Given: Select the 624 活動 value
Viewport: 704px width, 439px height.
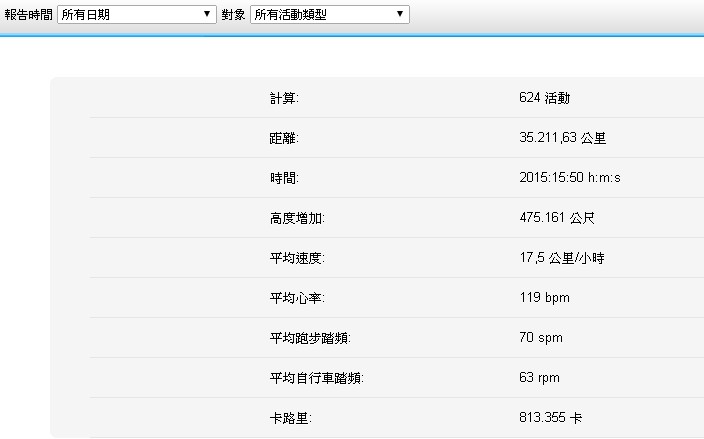Looking at the screenshot, I should click(x=544, y=98).
